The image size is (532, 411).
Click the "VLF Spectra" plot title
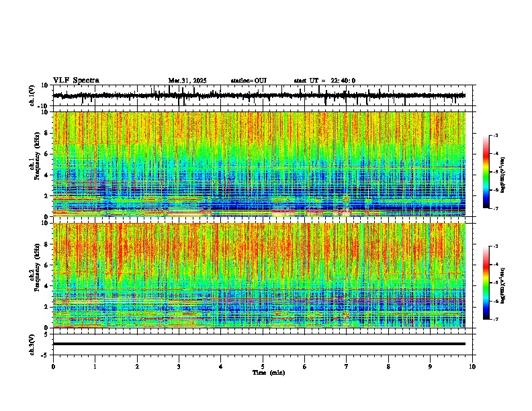click(x=76, y=81)
